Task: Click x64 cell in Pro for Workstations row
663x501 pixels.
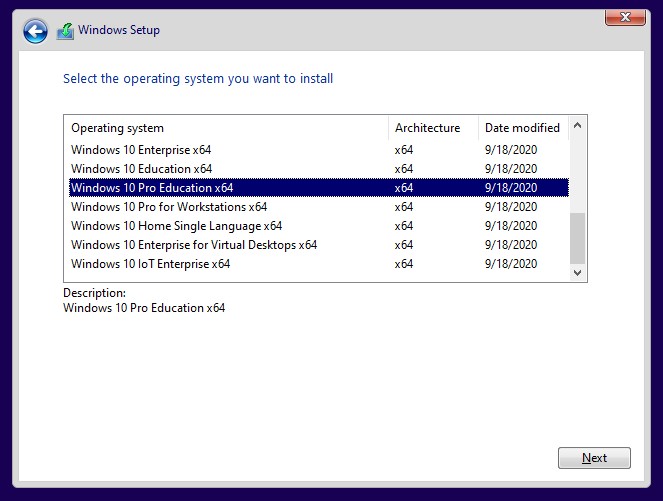Action: pyautogui.click(x=404, y=207)
